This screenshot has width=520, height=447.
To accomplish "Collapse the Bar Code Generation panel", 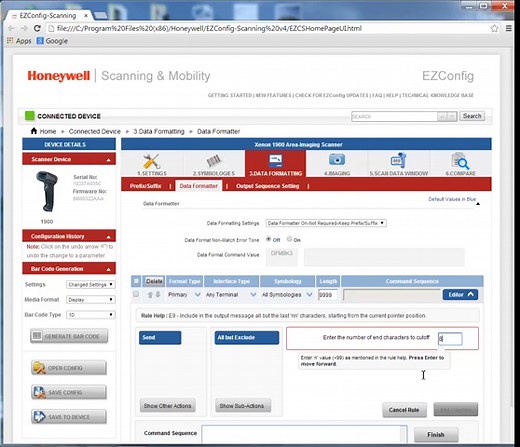I will point(108,269).
